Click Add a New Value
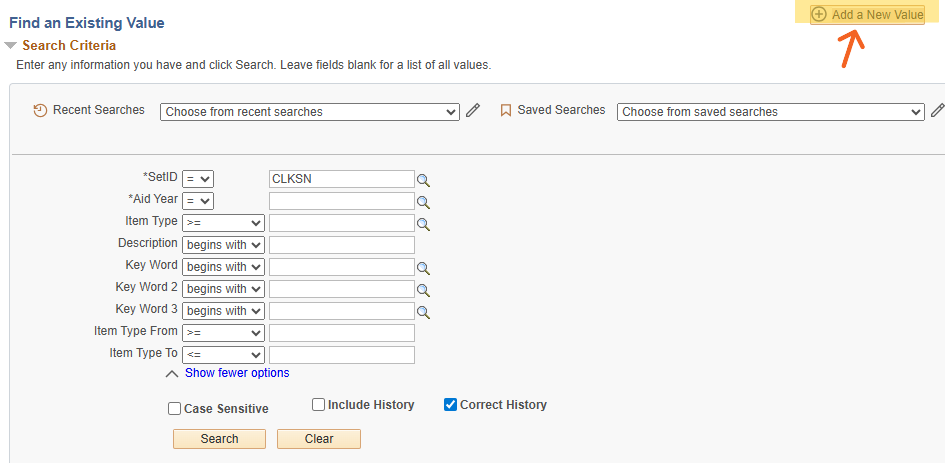 coord(867,15)
